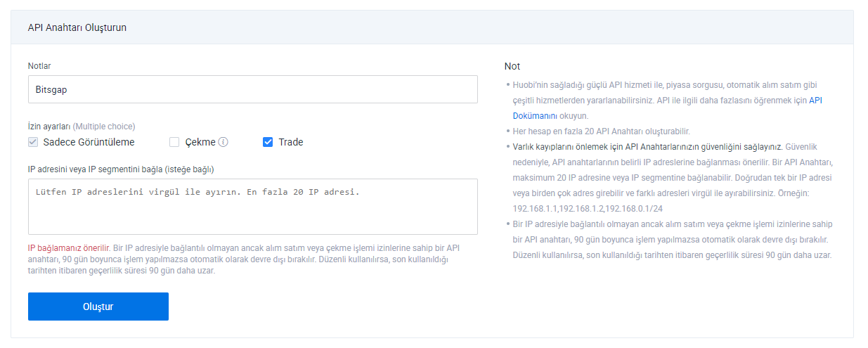
Task: Uncheck the Trade permission checkbox
Action: [x=268, y=142]
